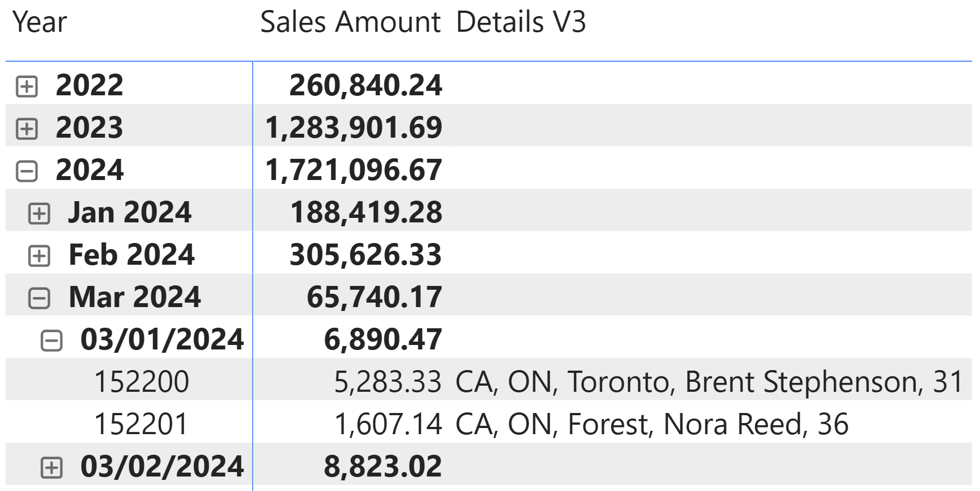Screen dimensions: 980x491
Task: Collapse the 03/01/2024 date row
Action: [x=51, y=341]
